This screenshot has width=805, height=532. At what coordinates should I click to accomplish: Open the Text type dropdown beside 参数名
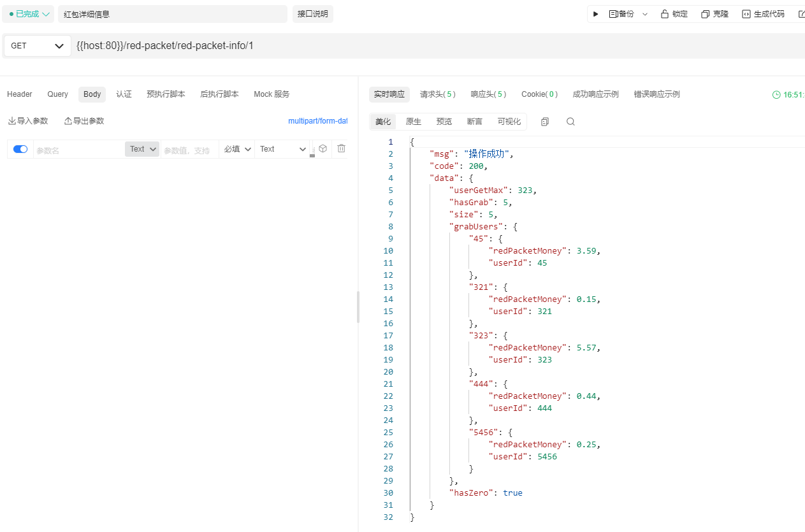tap(142, 149)
